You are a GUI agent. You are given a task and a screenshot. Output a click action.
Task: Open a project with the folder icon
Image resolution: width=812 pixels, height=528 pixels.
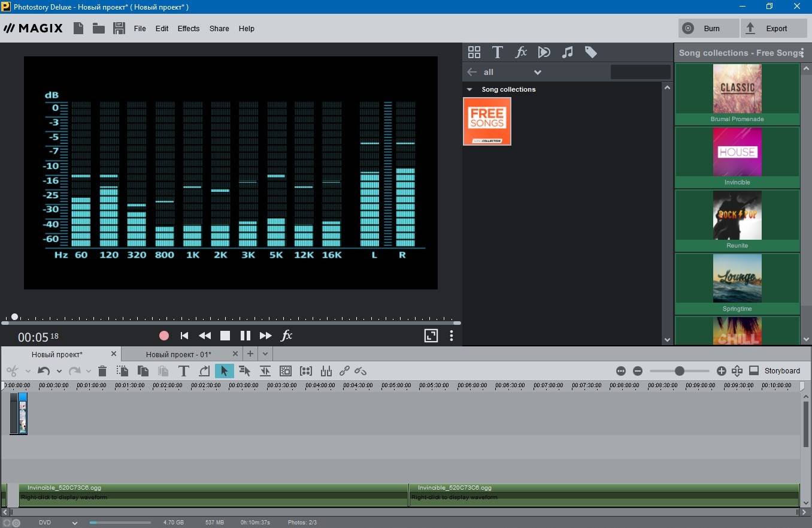tap(99, 28)
